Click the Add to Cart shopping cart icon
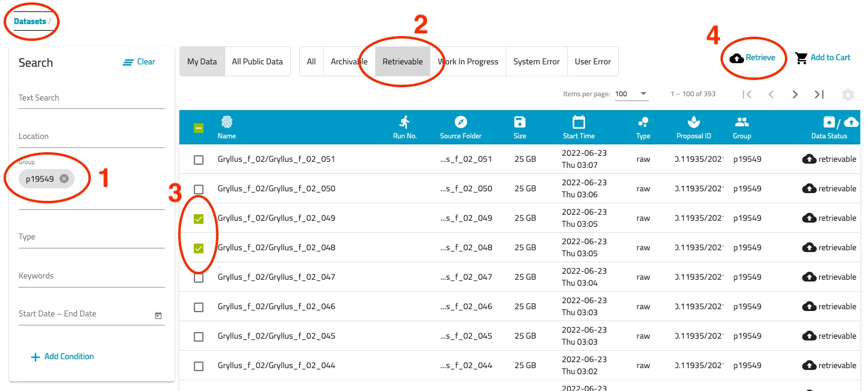 pyautogui.click(x=801, y=58)
